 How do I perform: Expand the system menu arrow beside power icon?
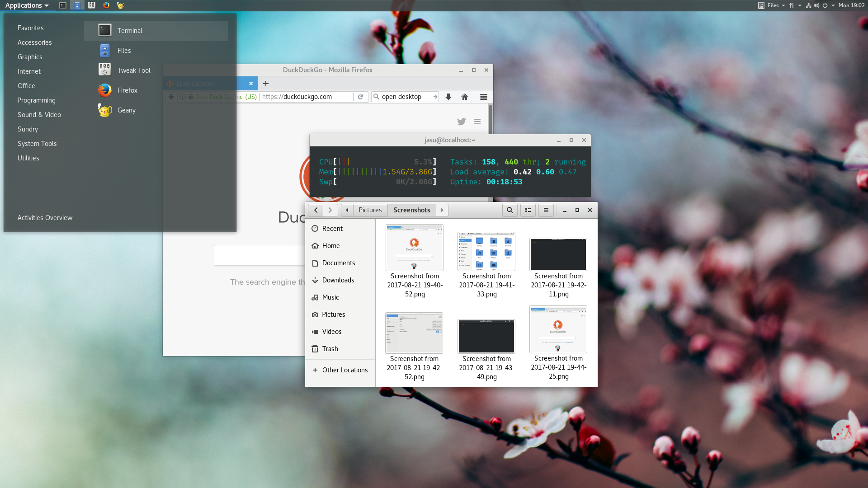point(833,5)
